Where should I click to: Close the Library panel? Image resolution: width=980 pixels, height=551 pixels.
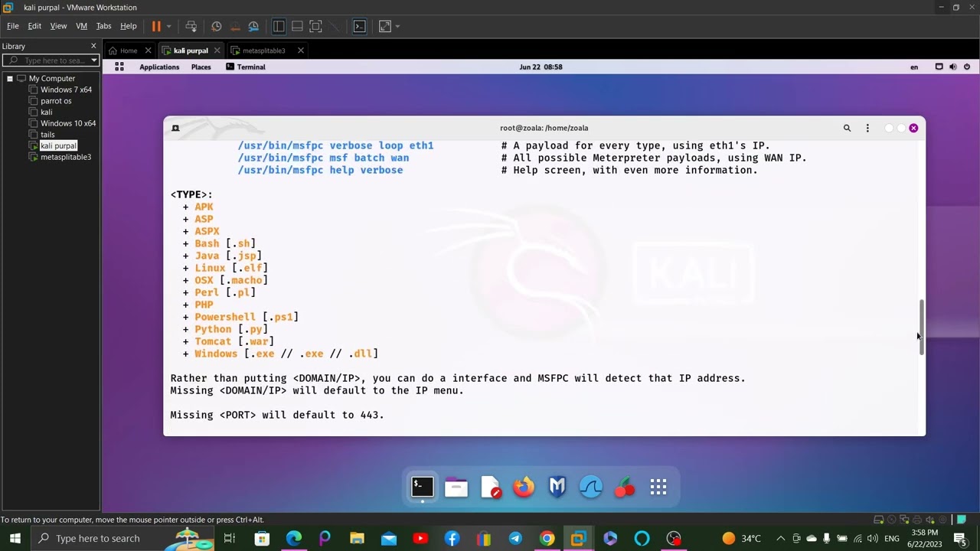click(x=93, y=46)
